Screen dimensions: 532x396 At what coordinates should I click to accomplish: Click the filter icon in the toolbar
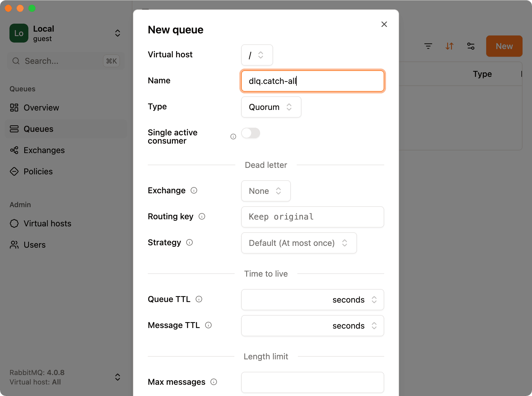[x=428, y=46]
